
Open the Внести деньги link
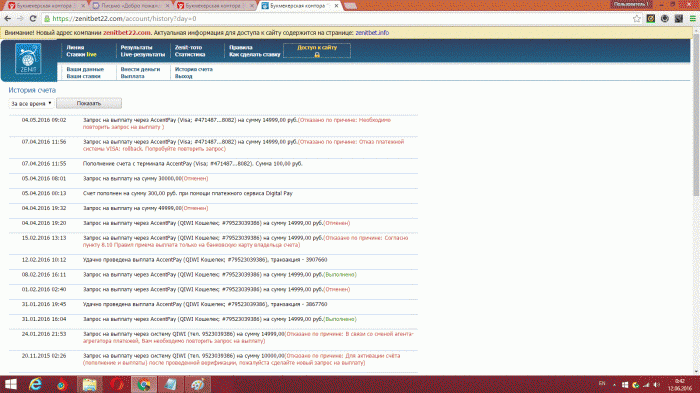tap(140, 69)
